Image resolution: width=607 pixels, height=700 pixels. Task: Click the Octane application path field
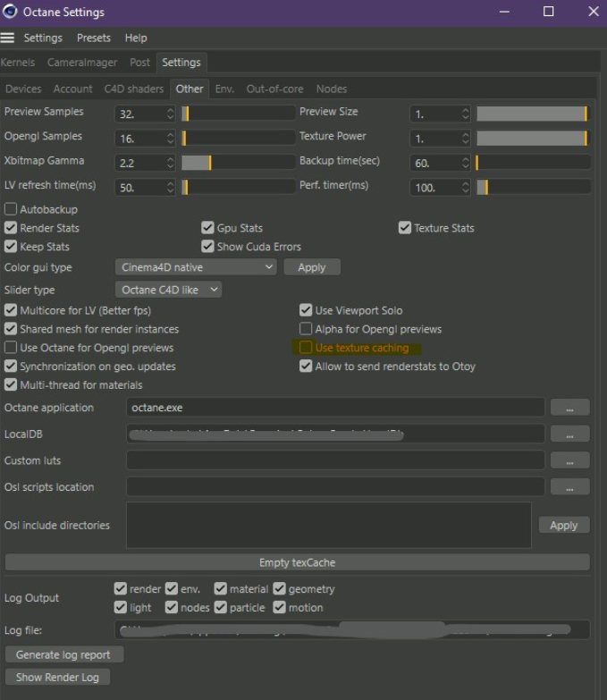point(335,408)
